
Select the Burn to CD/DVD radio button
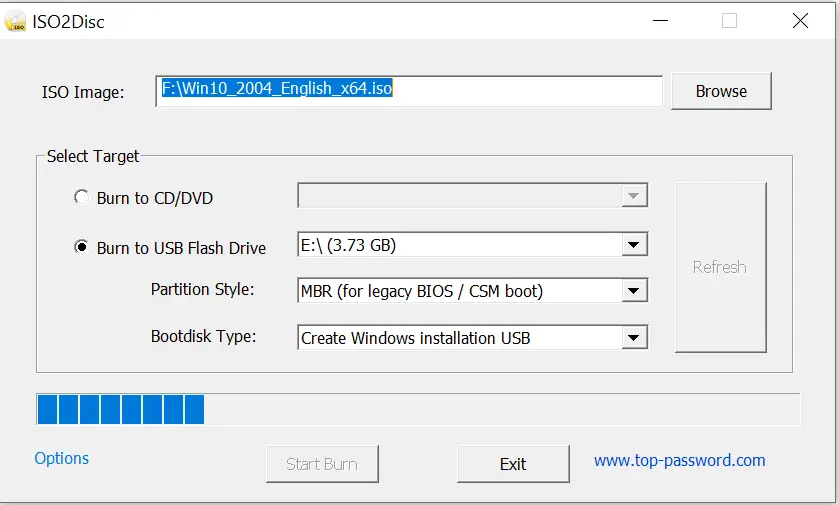[81, 197]
